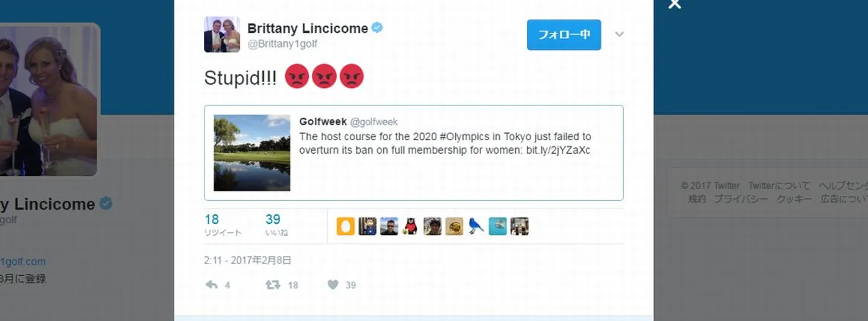Toggle the フォロー中 following button
Screen dimensions: 868x321
tap(564, 35)
